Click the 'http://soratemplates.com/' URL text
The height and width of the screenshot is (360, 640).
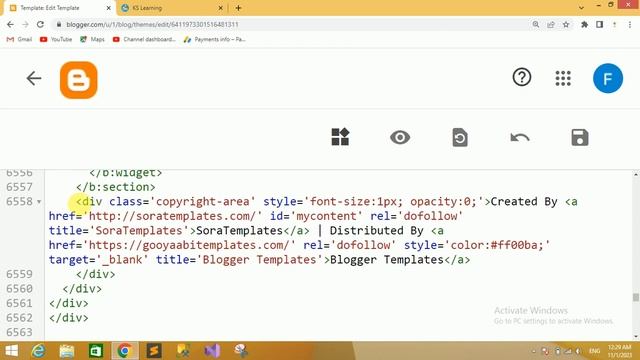pos(175,216)
